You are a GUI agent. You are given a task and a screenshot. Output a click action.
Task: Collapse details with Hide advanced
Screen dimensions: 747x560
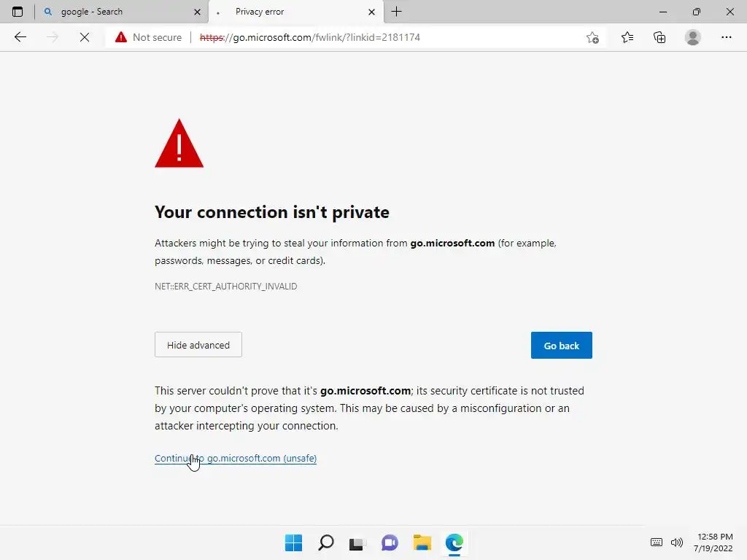point(198,345)
